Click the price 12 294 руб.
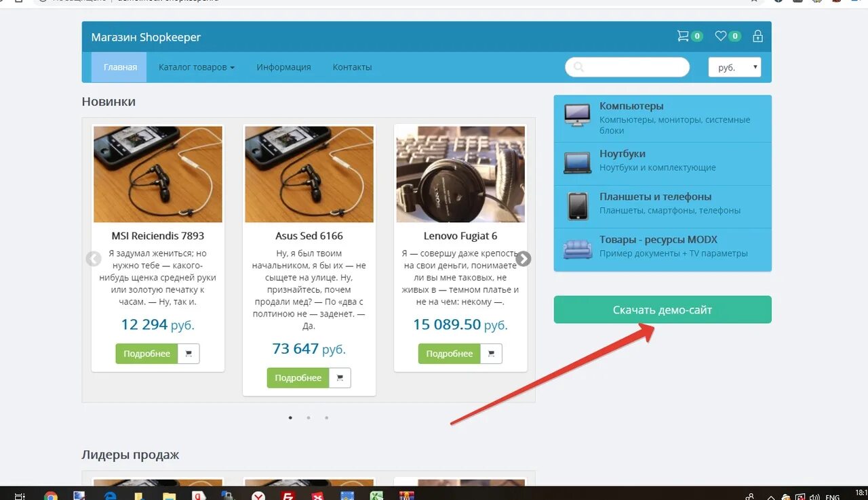This screenshot has height=500, width=868. pyautogui.click(x=158, y=325)
